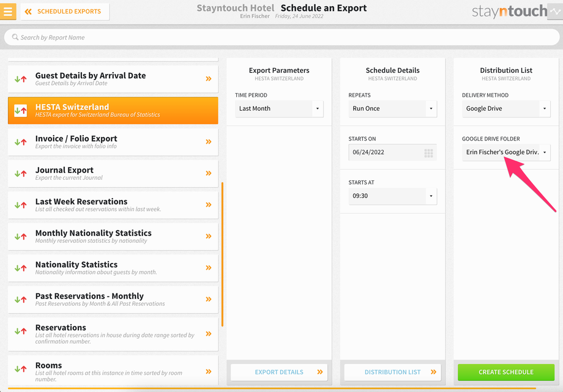
Task: Click the export list scrollbar
Action: pos(223,254)
